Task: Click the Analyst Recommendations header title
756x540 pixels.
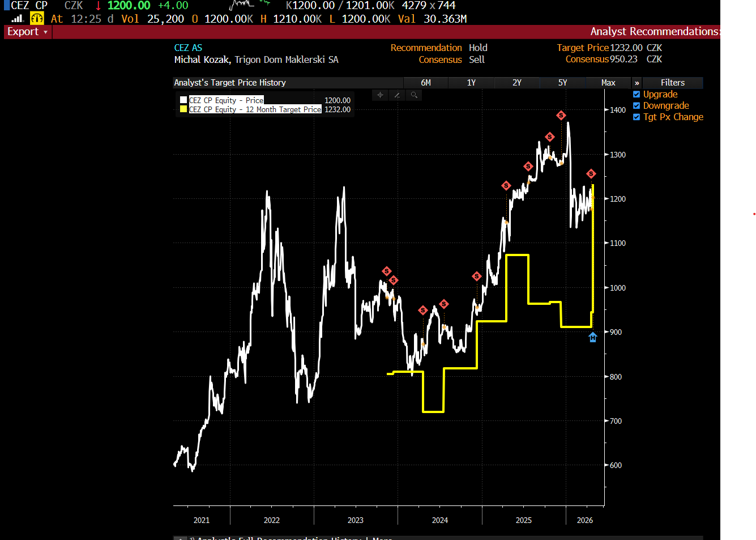Action: pos(655,32)
